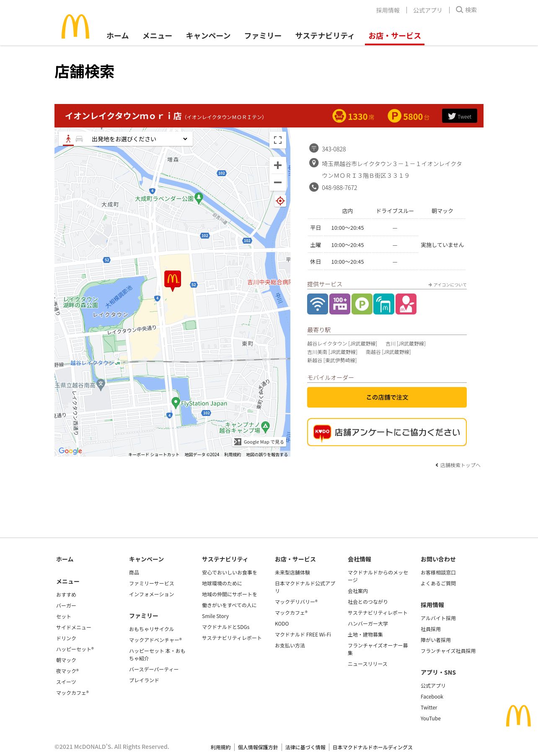
Task: Center map on current location
Action: [x=280, y=201]
